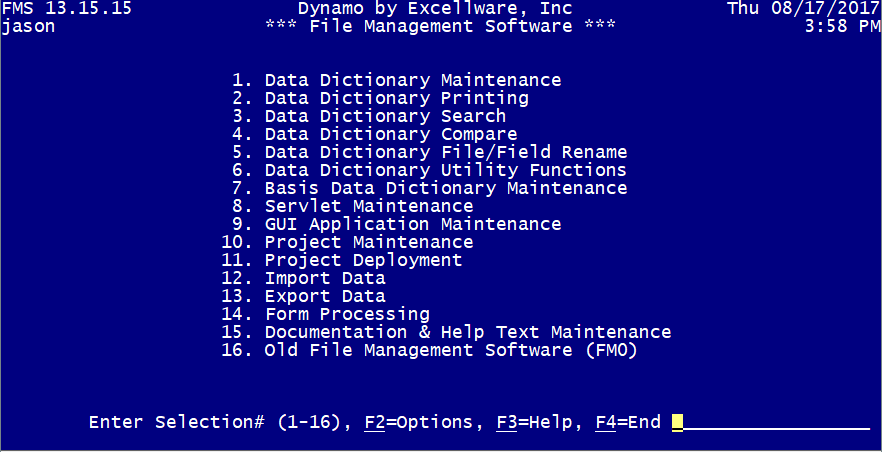The image size is (882, 452).
Task: Select Data Dictionary Maintenance menu option
Action: [412, 80]
